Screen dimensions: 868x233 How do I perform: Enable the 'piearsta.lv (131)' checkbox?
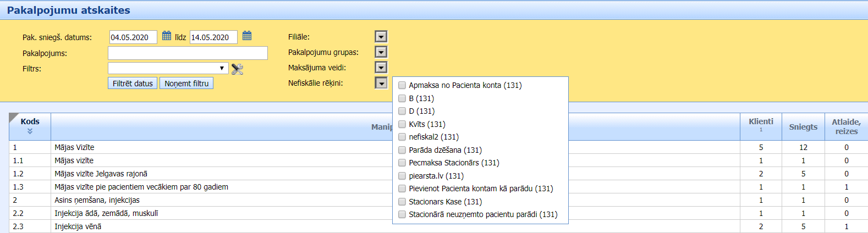(x=402, y=176)
